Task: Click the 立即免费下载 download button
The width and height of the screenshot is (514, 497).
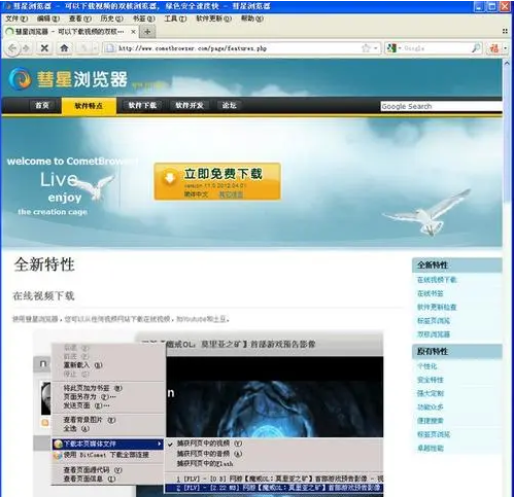Action: click(x=217, y=181)
